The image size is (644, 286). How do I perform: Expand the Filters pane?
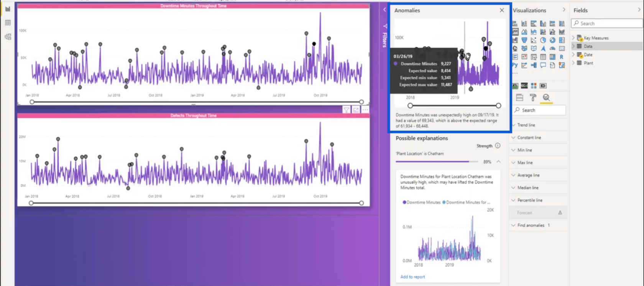pos(384,10)
